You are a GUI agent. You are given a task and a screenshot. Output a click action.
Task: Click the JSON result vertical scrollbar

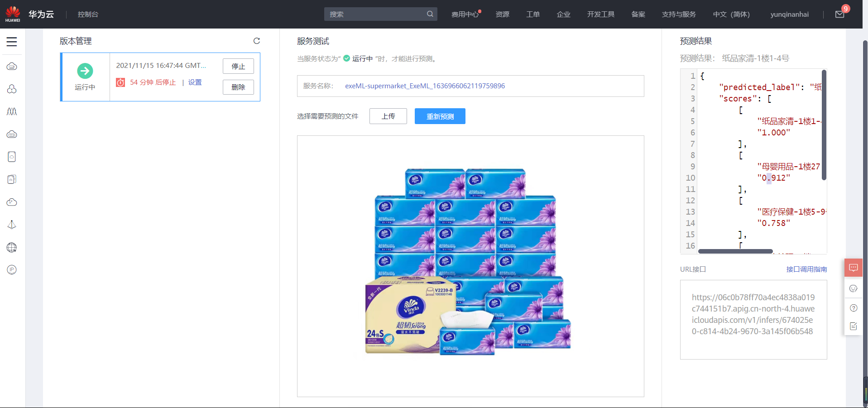coord(824,125)
